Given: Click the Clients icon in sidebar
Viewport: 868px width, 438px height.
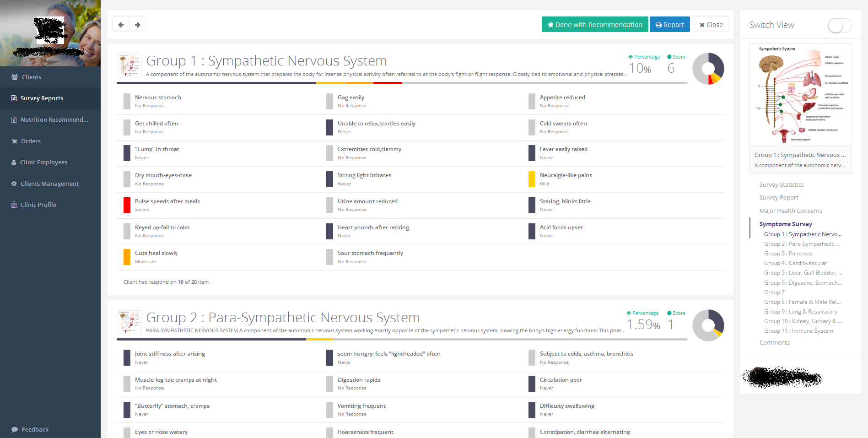Looking at the screenshot, I should coord(15,77).
